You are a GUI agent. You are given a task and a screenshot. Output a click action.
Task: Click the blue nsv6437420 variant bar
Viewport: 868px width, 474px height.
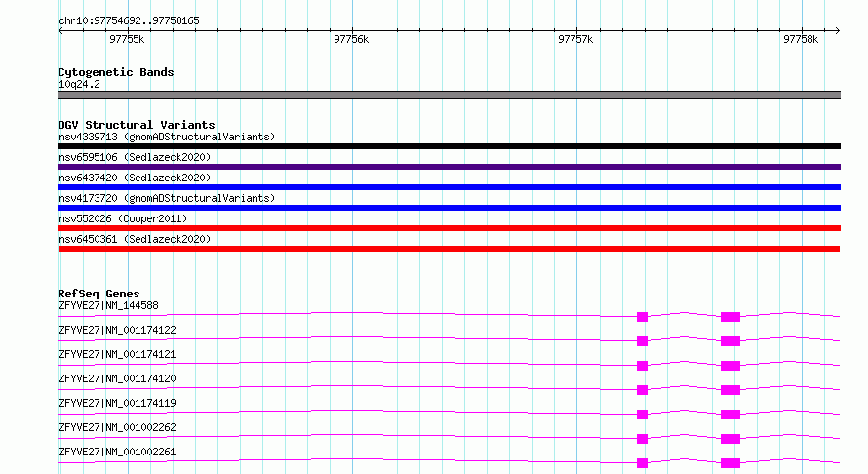(x=449, y=187)
